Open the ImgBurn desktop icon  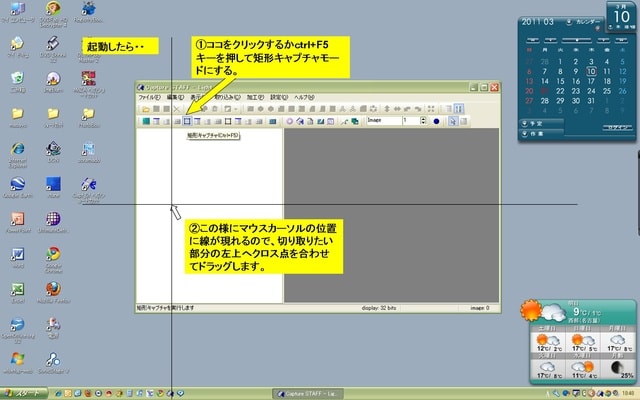pyautogui.click(x=53, y=81)
